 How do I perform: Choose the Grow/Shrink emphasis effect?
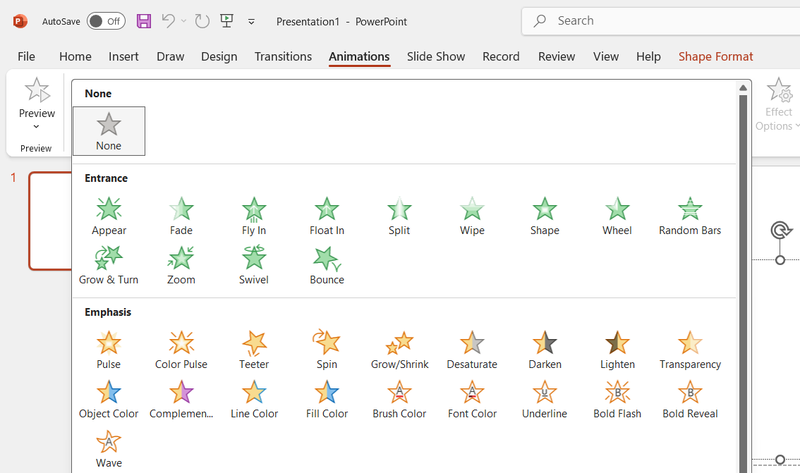coord(399,350)
